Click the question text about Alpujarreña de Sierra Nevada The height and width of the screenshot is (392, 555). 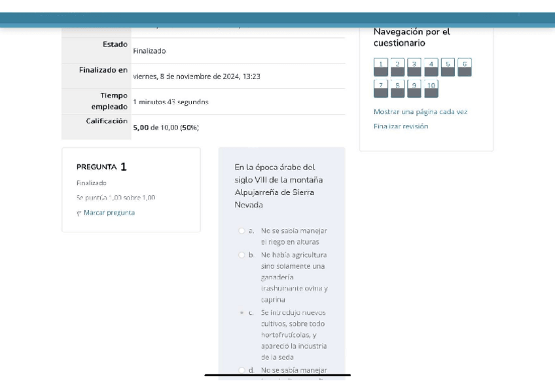pos(279,186)
